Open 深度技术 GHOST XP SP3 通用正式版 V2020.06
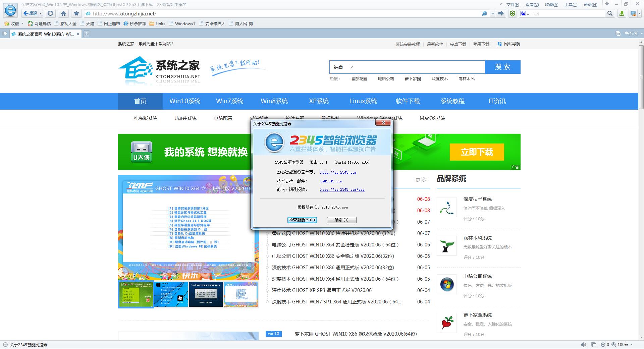 pyautogui.click(x=322, y=290)
